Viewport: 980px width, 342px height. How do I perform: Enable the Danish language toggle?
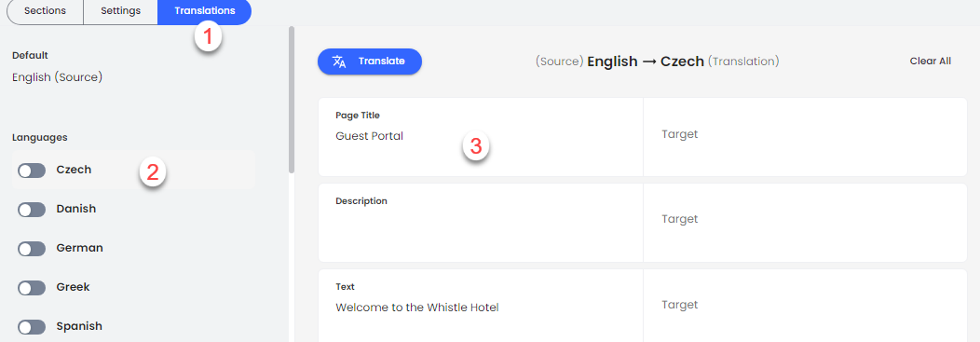pyautogui.click(x=32, y=210)
